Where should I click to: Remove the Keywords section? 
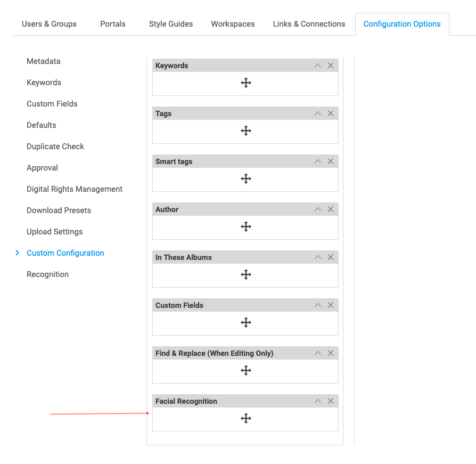331,65
